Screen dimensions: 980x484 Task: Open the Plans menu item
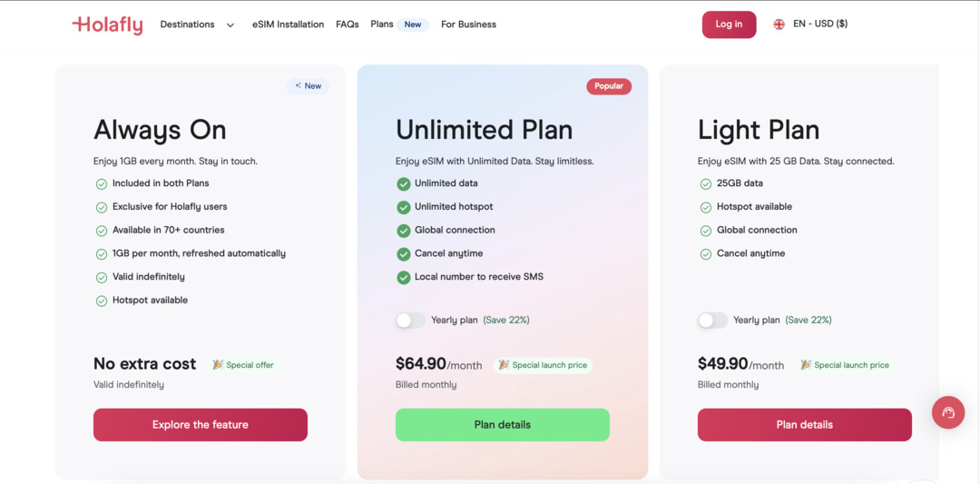[382, 25]
